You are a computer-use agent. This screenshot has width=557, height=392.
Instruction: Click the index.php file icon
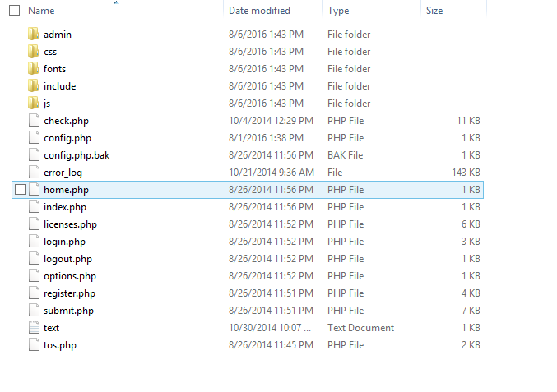34,207
